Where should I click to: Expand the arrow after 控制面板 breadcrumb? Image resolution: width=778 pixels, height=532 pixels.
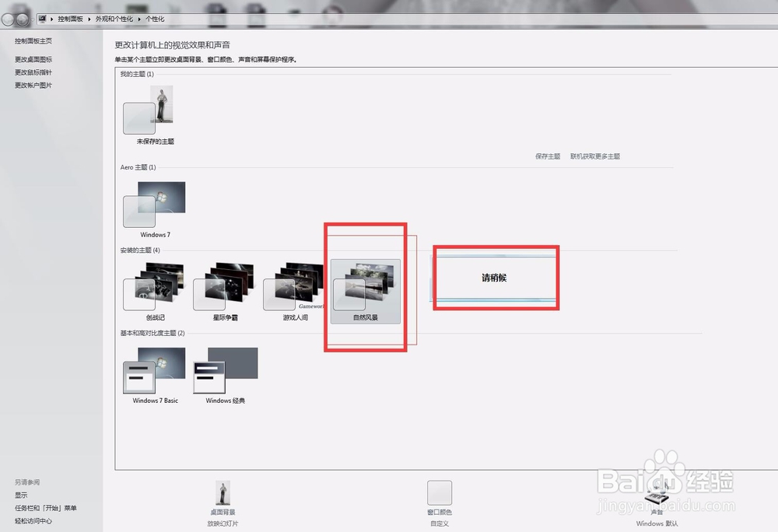pyautogui.click(x=89, y=19)
